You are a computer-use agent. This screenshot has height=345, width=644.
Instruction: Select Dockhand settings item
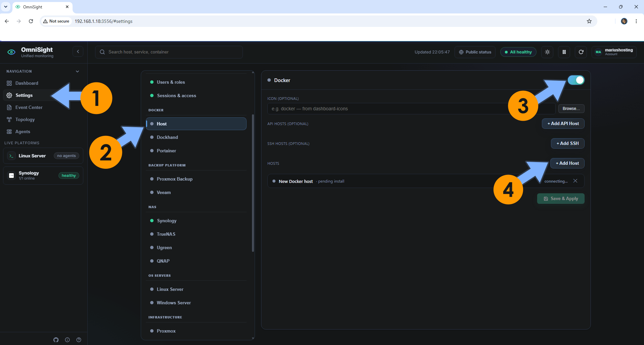click(x=196, y=137)
